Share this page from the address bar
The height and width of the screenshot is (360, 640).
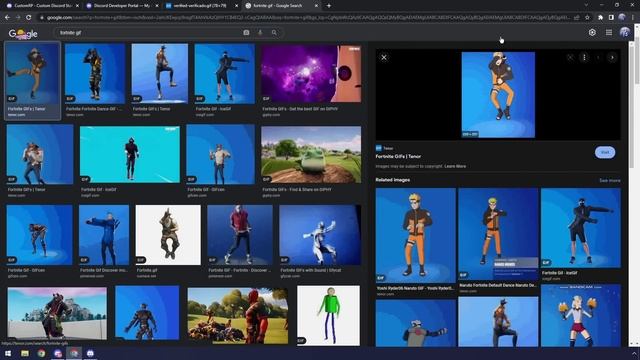tap(577, 18)
